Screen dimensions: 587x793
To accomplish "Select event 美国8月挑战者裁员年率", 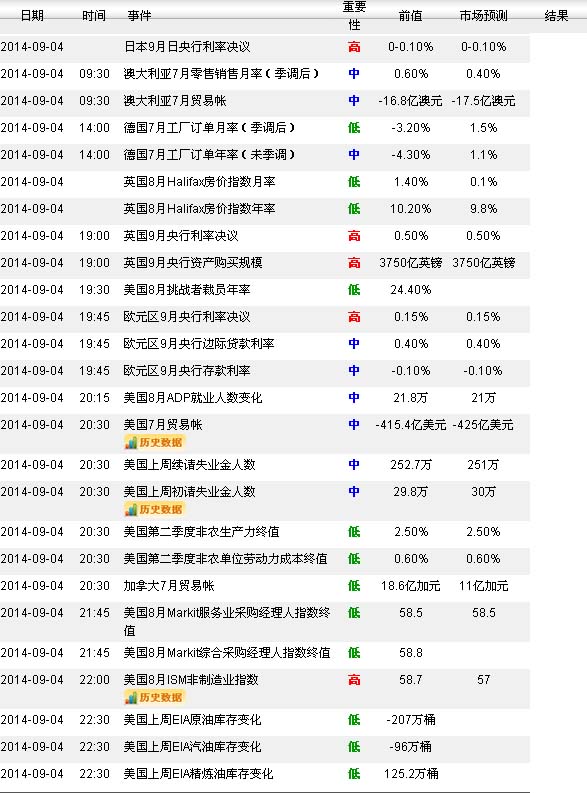I will pos(187,290).
